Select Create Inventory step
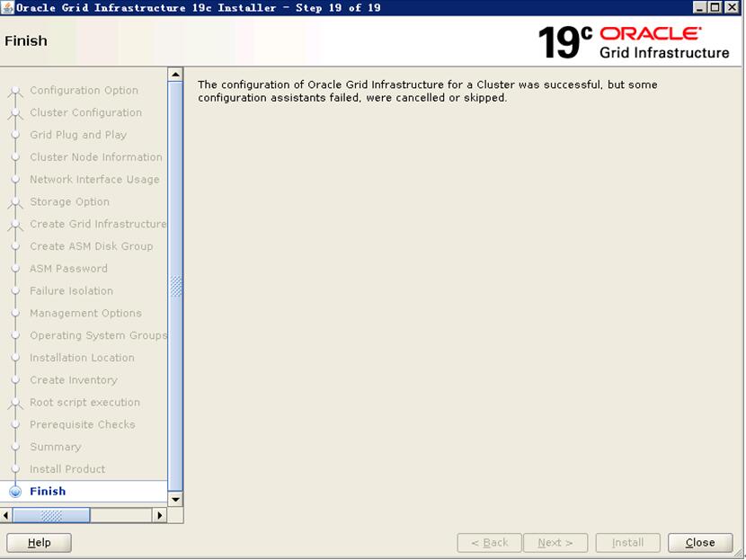The width and height of the screenshot is (746, 560). (74, 380)
